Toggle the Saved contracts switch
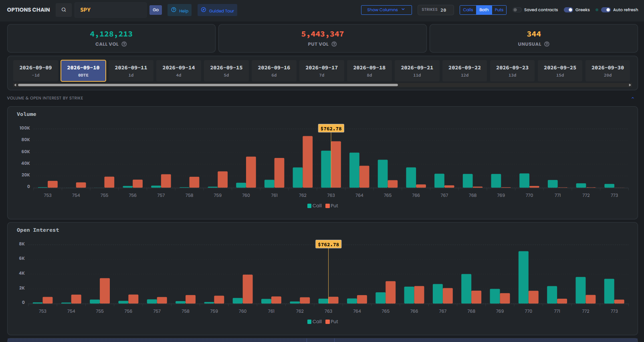 517,10
